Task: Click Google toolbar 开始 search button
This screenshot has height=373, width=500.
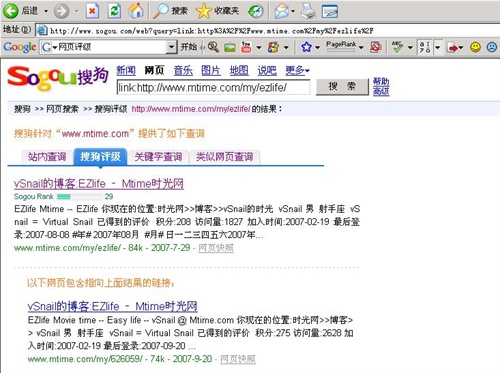Action: [189, 47]
